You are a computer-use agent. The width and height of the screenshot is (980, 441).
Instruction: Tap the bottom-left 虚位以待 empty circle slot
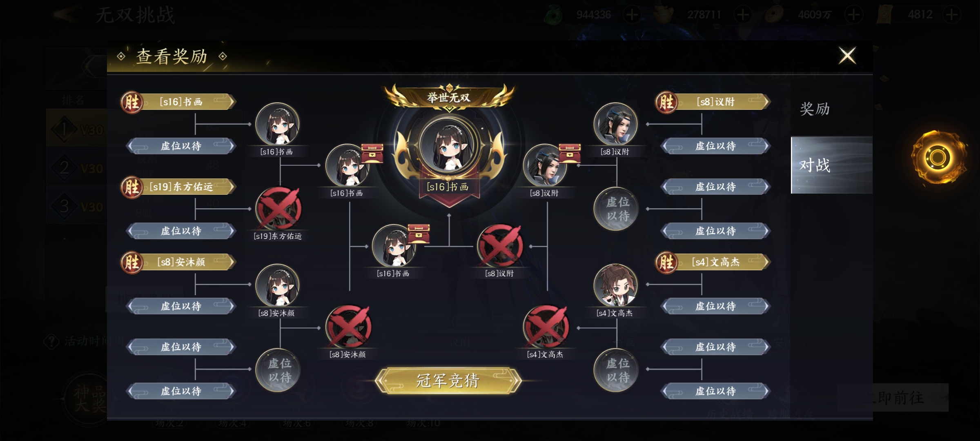click(x=278, y=370)
